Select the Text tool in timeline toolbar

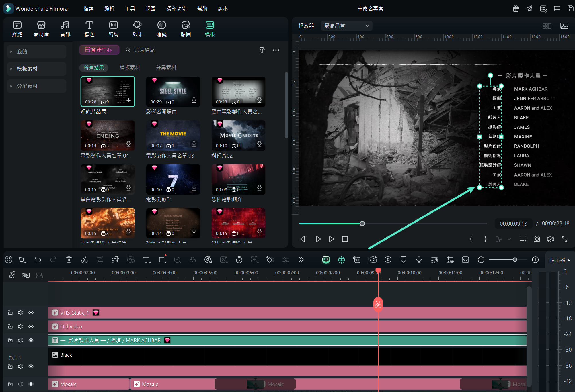click(146, 260)
